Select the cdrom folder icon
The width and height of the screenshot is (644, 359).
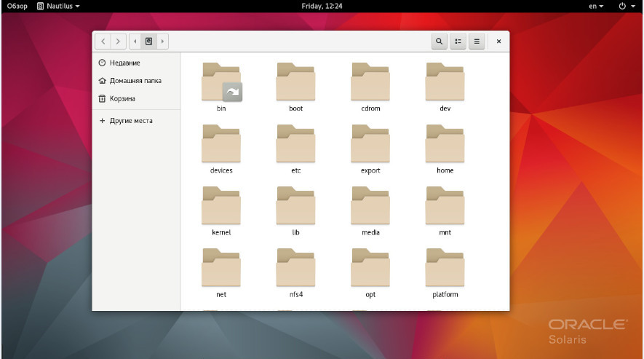pos(370,82)
